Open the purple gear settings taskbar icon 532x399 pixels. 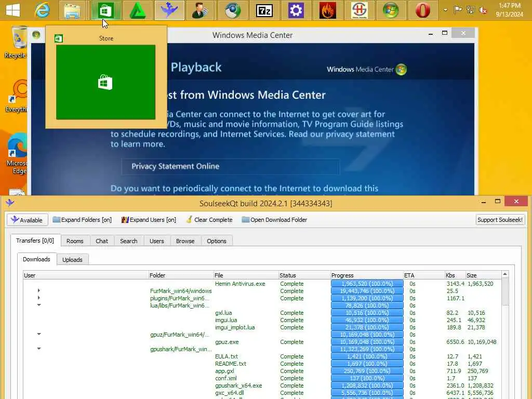point(296,10)
